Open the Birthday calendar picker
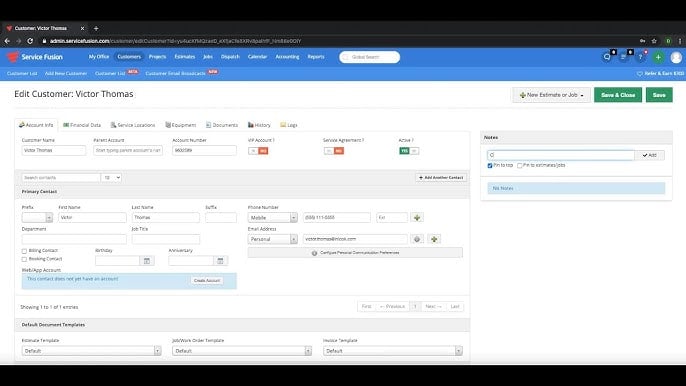The width and height of the screenshot is (686, 386). pos(147,261)
